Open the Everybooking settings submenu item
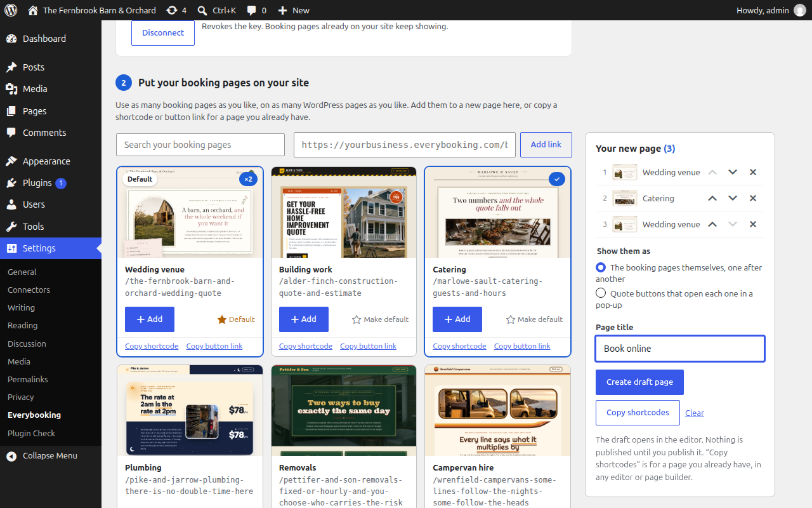Image resolution: width=812 pixels, height=508 pixels. (34, 415)
